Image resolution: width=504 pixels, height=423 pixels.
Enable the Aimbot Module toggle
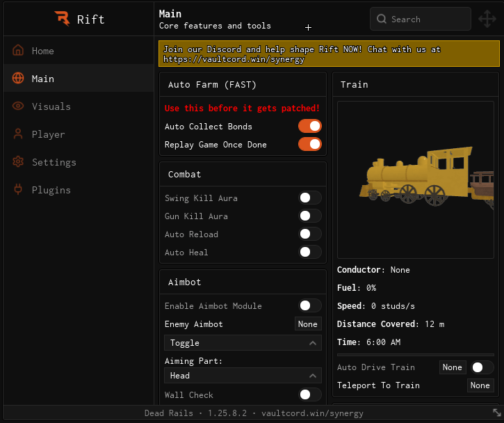310,305
